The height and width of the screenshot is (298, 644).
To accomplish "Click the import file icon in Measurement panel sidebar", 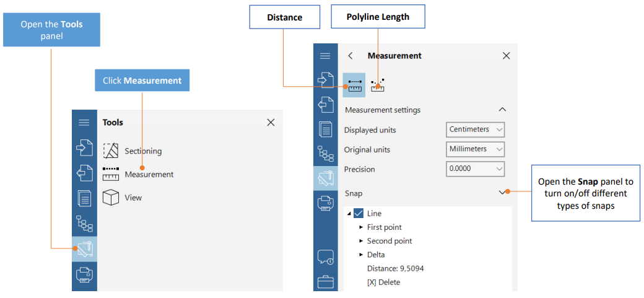I will pyautogui.click(x=325, y=79).
